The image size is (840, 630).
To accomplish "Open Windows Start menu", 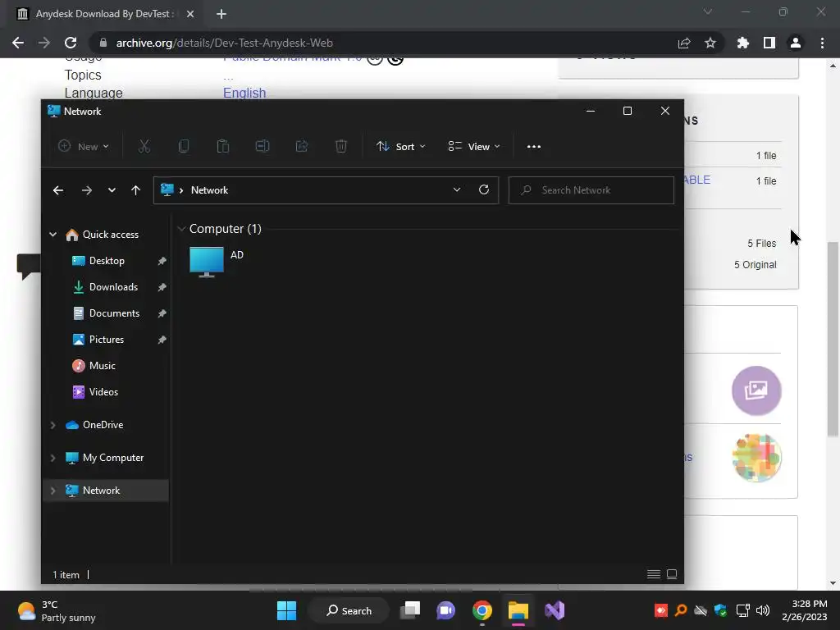I will 286,610.
